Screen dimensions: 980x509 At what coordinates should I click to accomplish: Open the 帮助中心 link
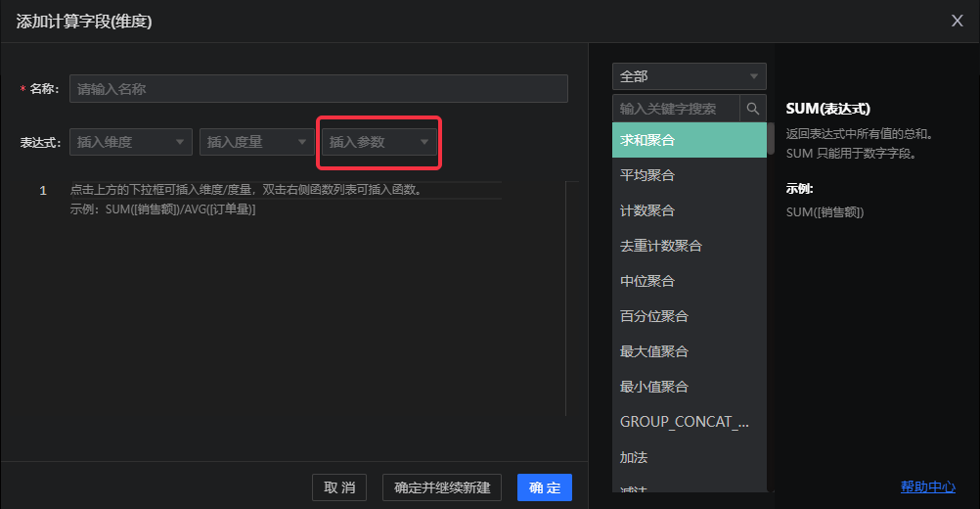pos(927,486)
